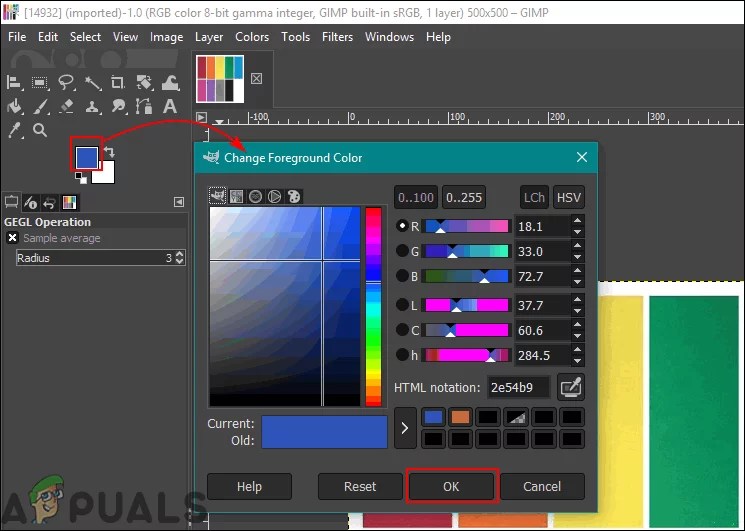
Task: Swap foreground and background colors
Action: click(109, 152)
